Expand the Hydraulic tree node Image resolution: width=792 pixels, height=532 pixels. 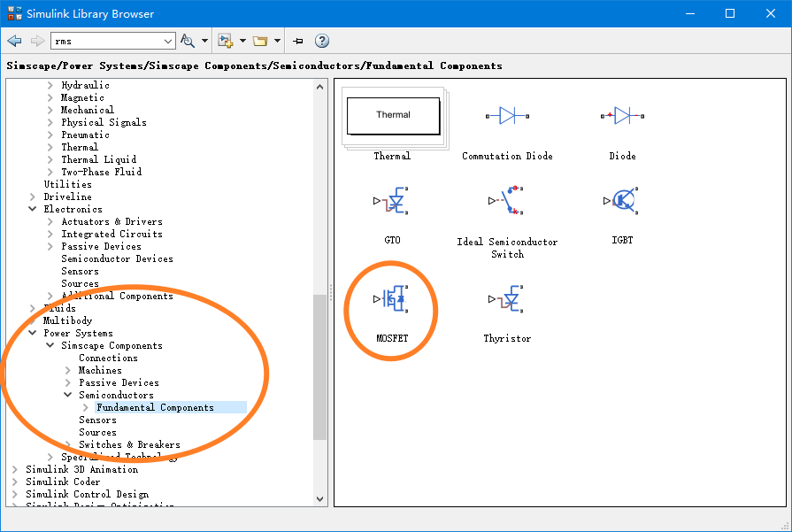(50, 85)
